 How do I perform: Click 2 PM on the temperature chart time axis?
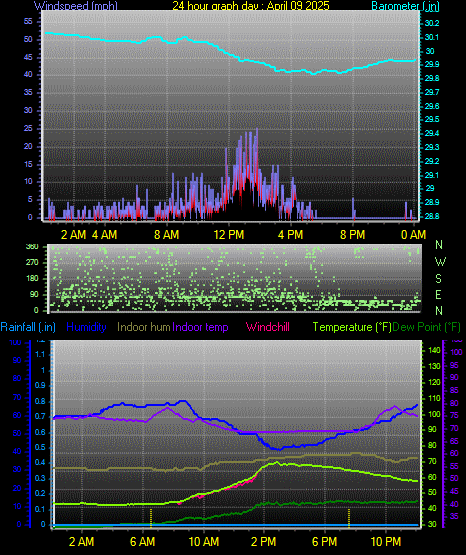click(264, 542)
